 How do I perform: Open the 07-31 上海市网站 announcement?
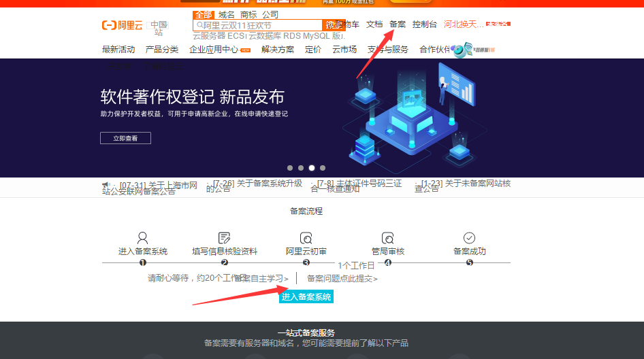click(150, 188)
